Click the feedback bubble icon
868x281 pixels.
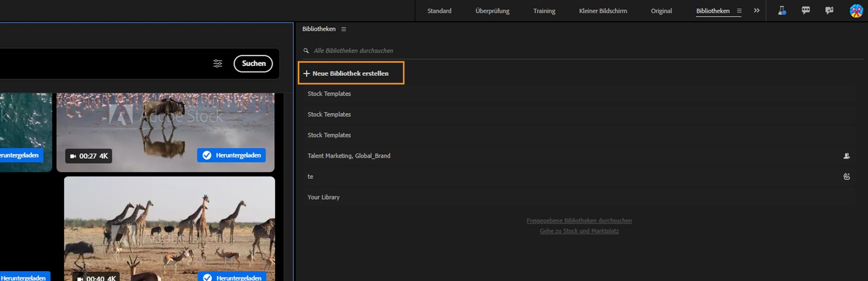829,10
